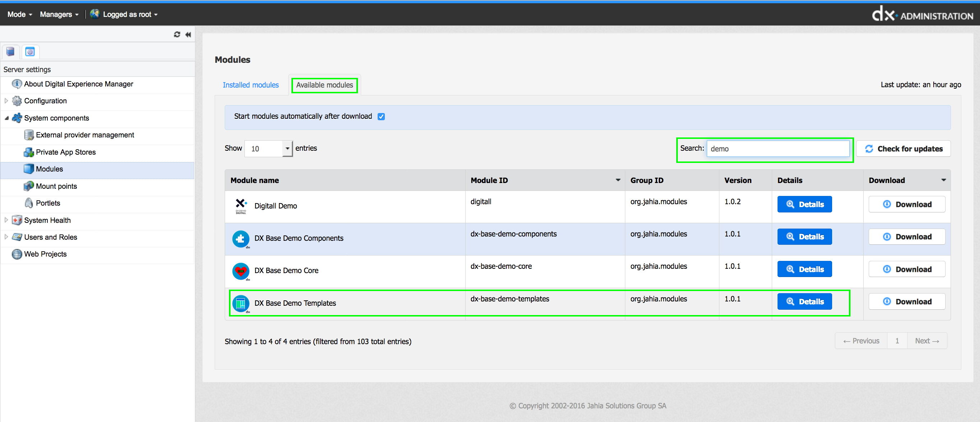Click the Portlets icon

[x=28, y=203]
